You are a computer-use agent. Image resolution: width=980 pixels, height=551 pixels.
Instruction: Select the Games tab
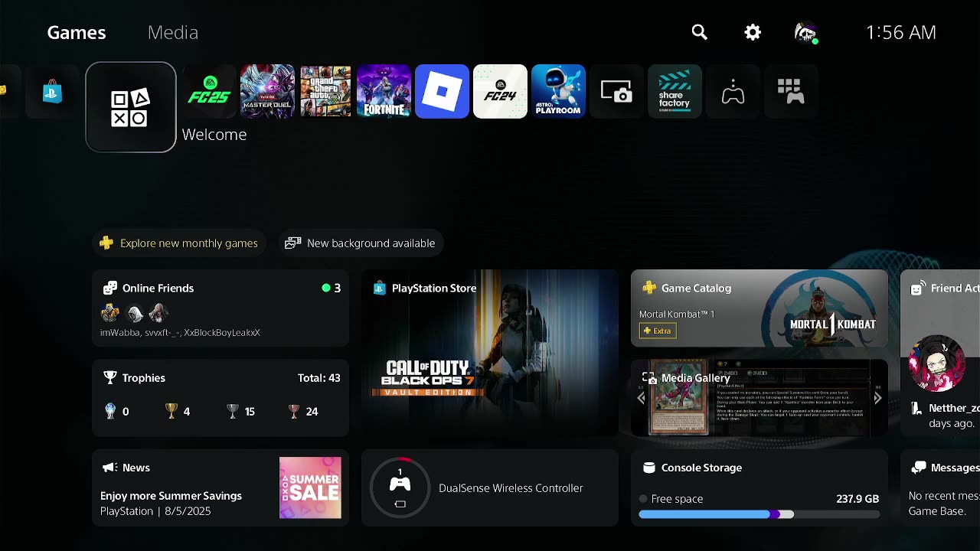[x=77, y=32]
